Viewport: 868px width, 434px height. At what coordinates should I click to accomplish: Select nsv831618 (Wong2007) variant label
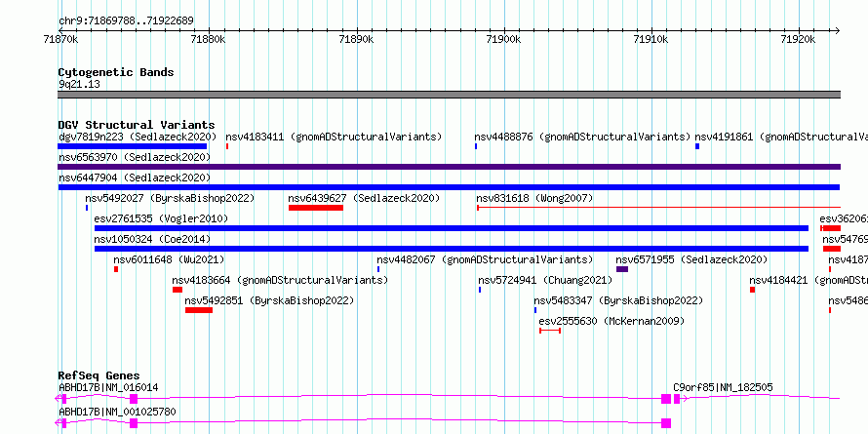pyautogui.click(x=534, y=198)
